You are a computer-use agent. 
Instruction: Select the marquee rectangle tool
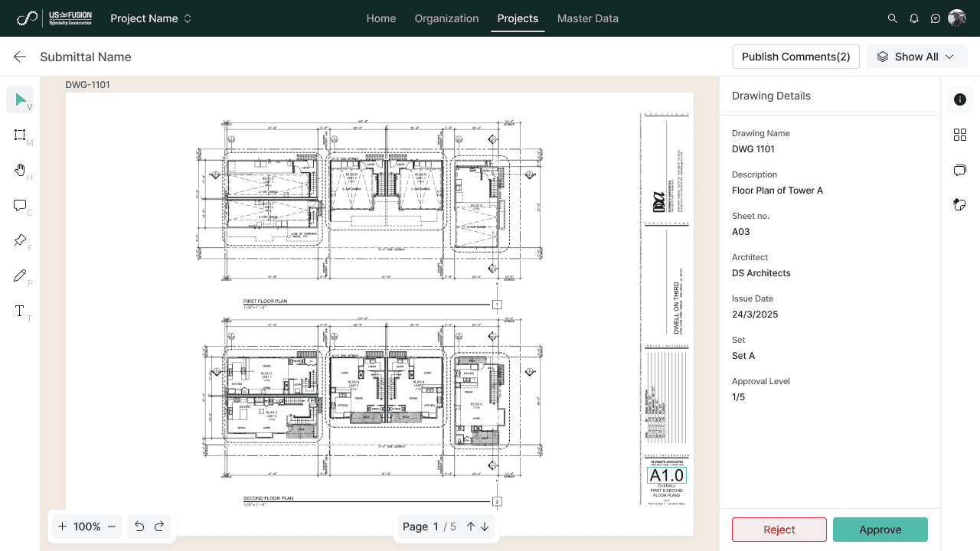(x=20, y=135)
